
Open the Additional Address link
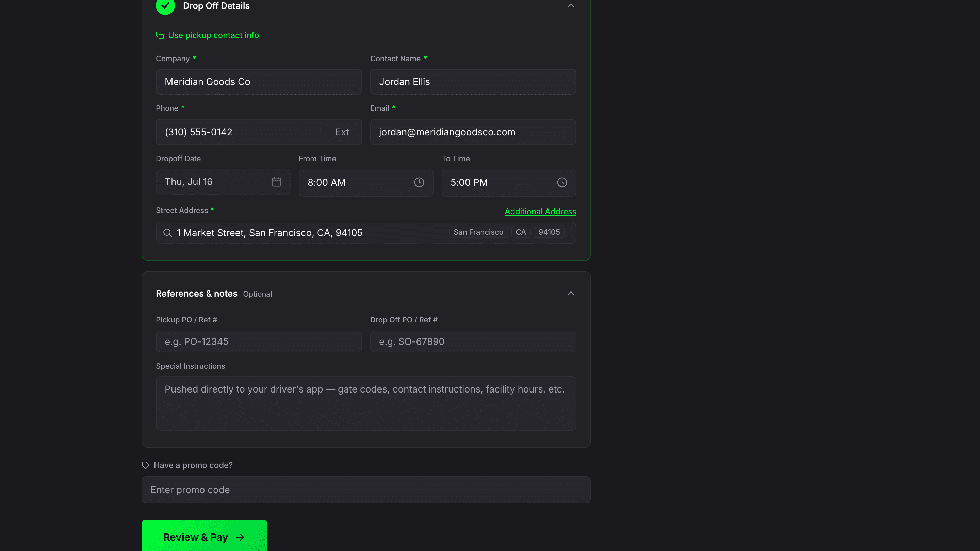540,212
